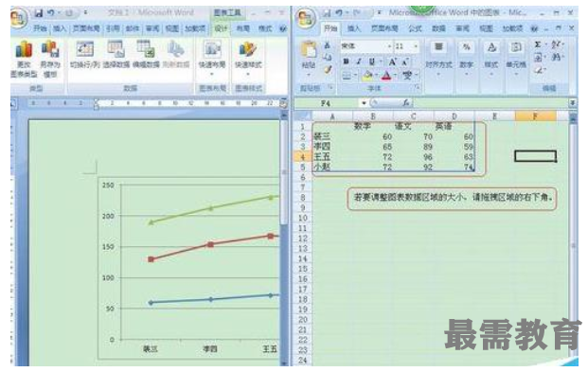Open the Formulas (公式) tab in Excel
The width and height of the screenshot is (588, 372).
click(x=415, y=28)
